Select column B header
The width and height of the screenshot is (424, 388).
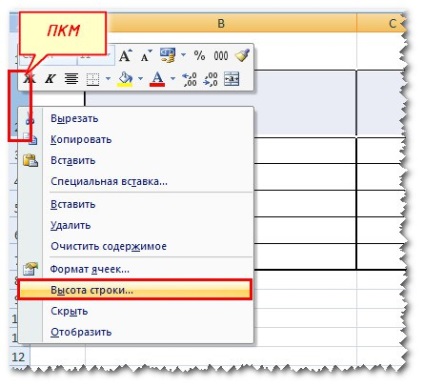point(221,23)
